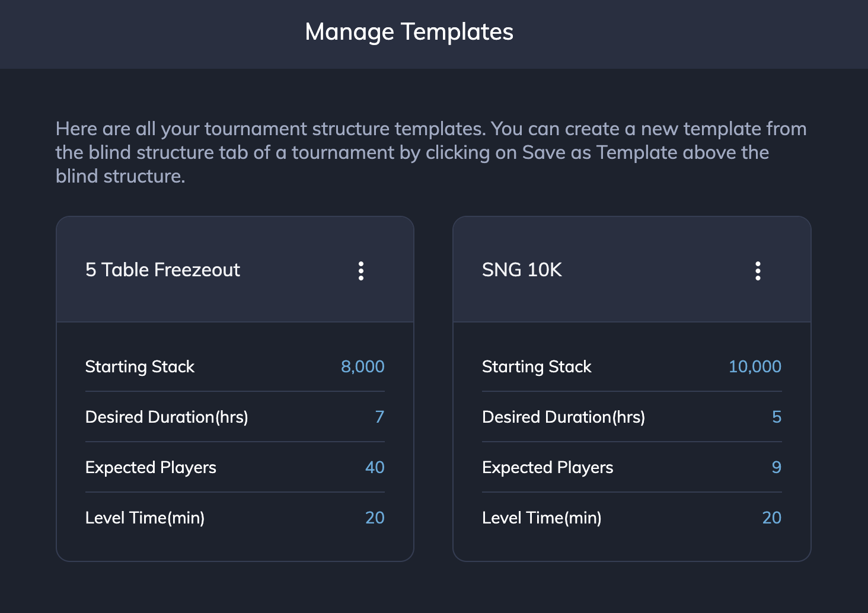Click the Manage Templates heading

[x=409, y=32]
